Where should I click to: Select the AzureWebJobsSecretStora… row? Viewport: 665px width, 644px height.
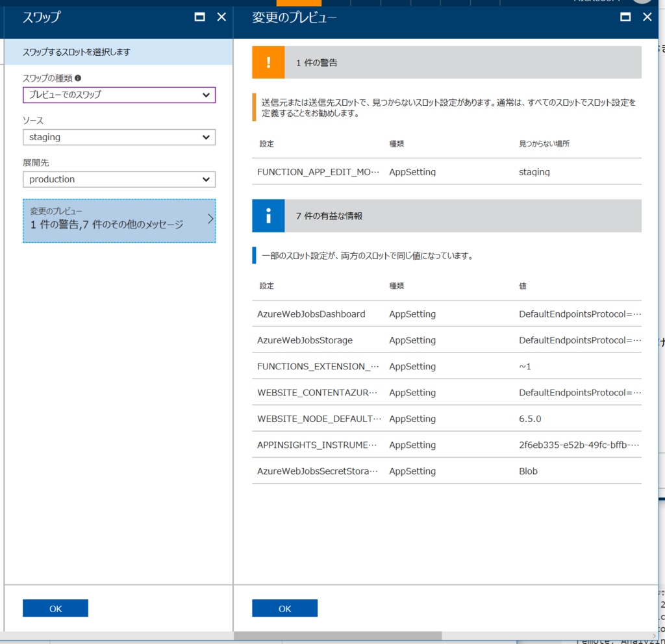[x=447, y=471]
